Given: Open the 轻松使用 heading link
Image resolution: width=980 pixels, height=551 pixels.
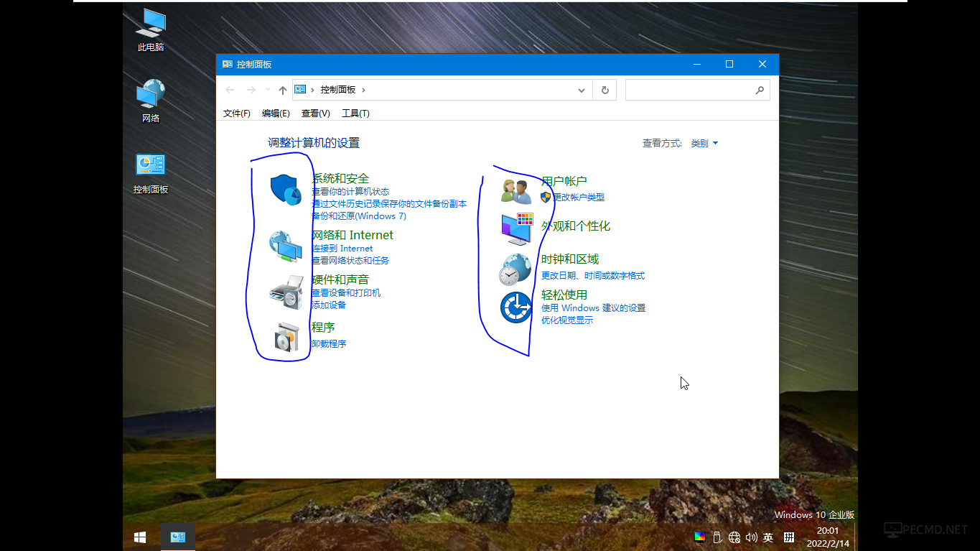Looking at the screenshot, I should [x=564, y=295].
